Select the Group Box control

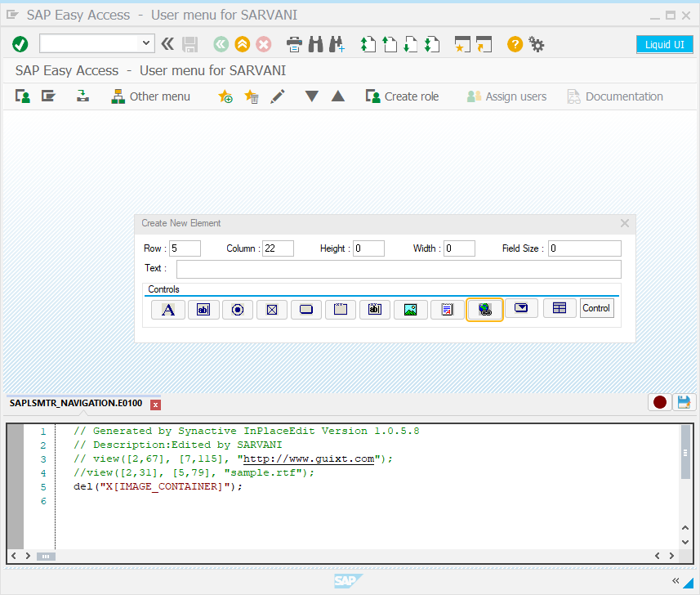pyautogui.click(x=341, y=309)
